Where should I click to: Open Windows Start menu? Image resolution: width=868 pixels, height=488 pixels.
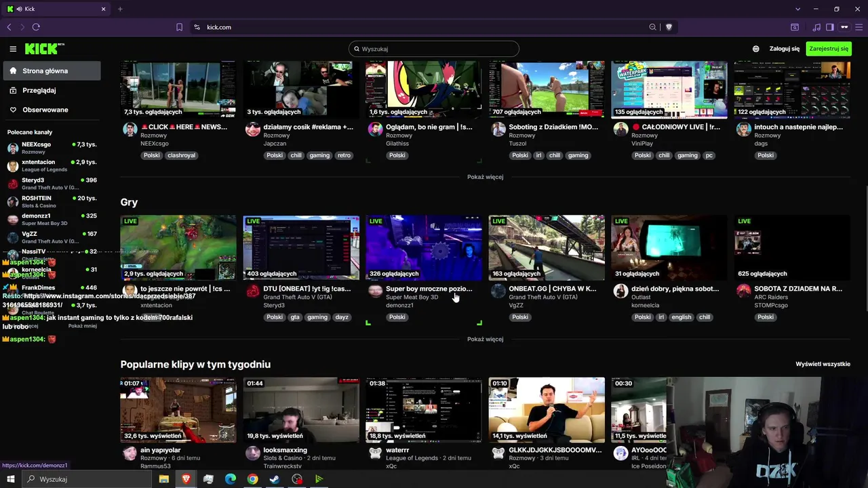(10, 479)
